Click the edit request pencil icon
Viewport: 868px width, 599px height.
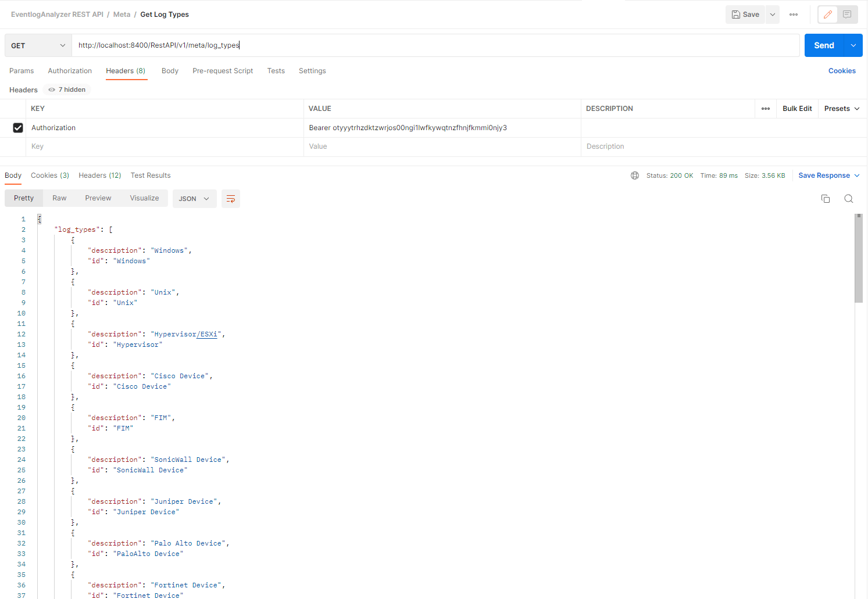(x=827, y=14)
